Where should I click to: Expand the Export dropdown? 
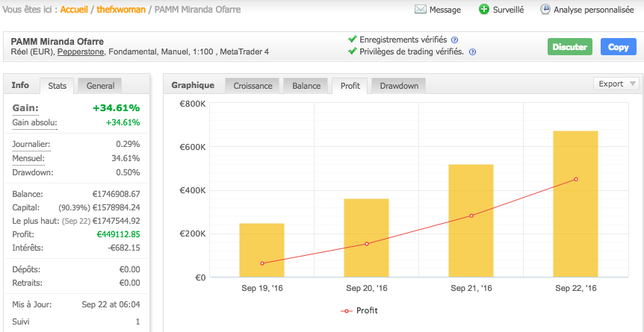coord(616,84)
